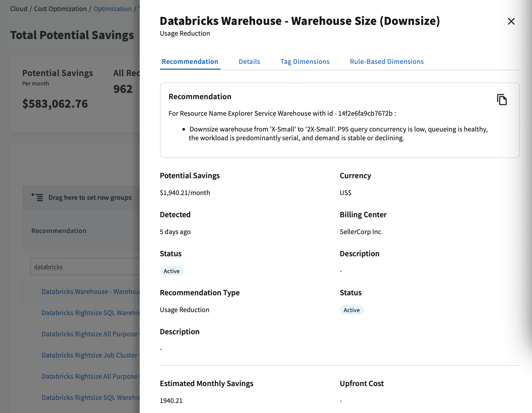Close the recommendation side panel
This screenshot has width=532, height=413.
pyautogui.click(x=511, y=22)
